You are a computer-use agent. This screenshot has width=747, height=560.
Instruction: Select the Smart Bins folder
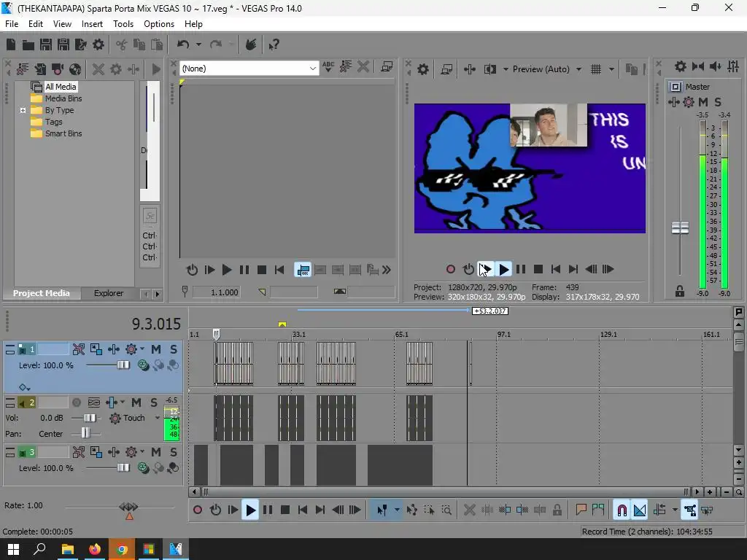[63, 134]
